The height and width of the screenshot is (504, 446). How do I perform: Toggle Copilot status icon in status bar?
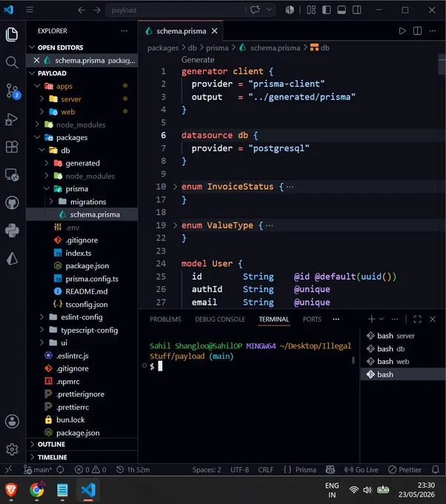click(330, 470)
